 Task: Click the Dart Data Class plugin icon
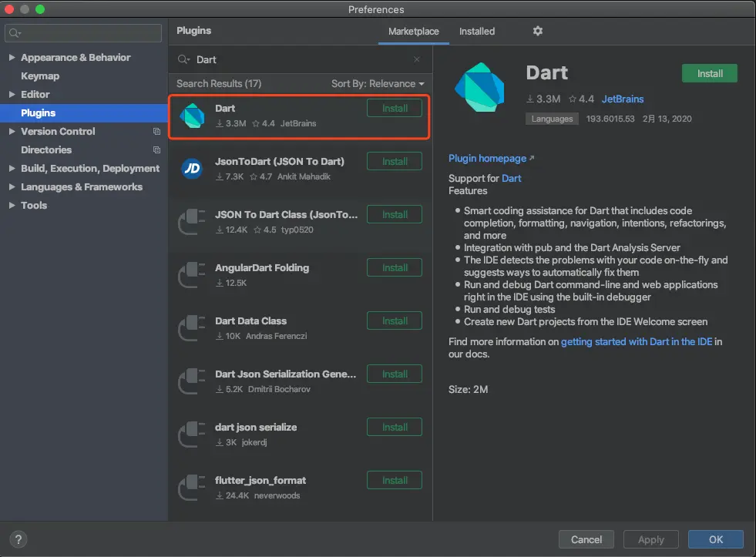point(192,328)
